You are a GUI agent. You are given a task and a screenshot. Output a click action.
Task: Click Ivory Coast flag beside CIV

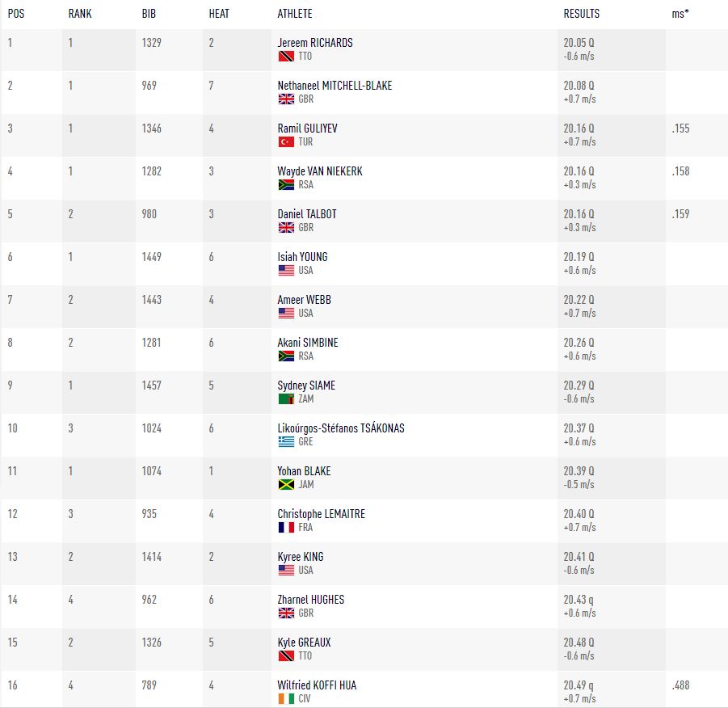tap(286, 698)
